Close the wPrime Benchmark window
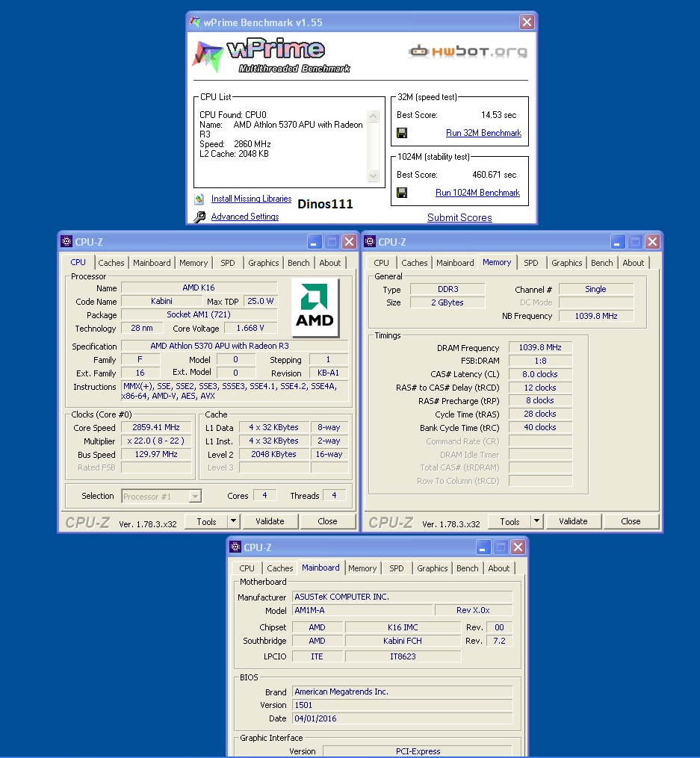 click(x=527, y=22)
